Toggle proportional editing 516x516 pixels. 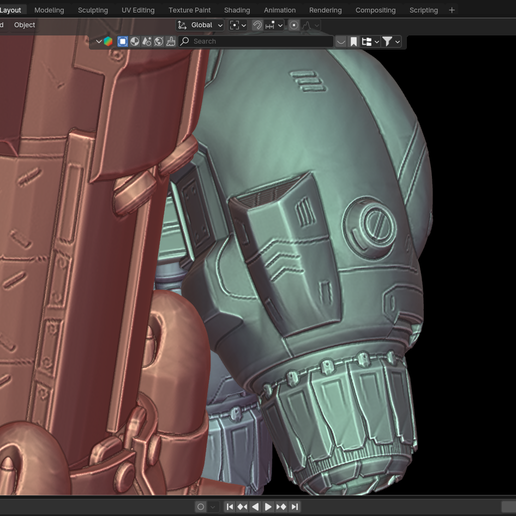coord(294,25)
